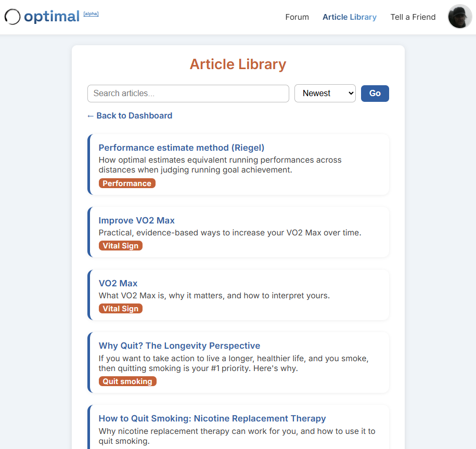
Task: Switch to the Forum section
Action: pos(297,17)
